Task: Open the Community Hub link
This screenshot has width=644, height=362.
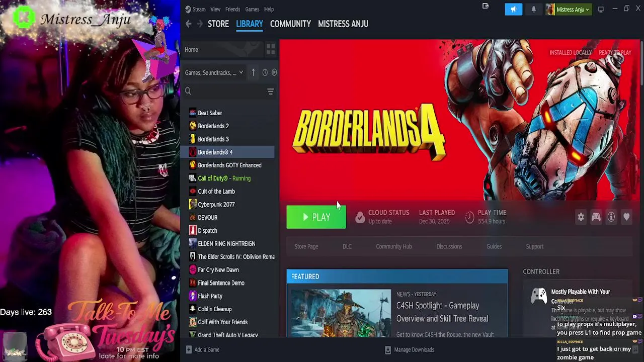Action: point(393,246)
